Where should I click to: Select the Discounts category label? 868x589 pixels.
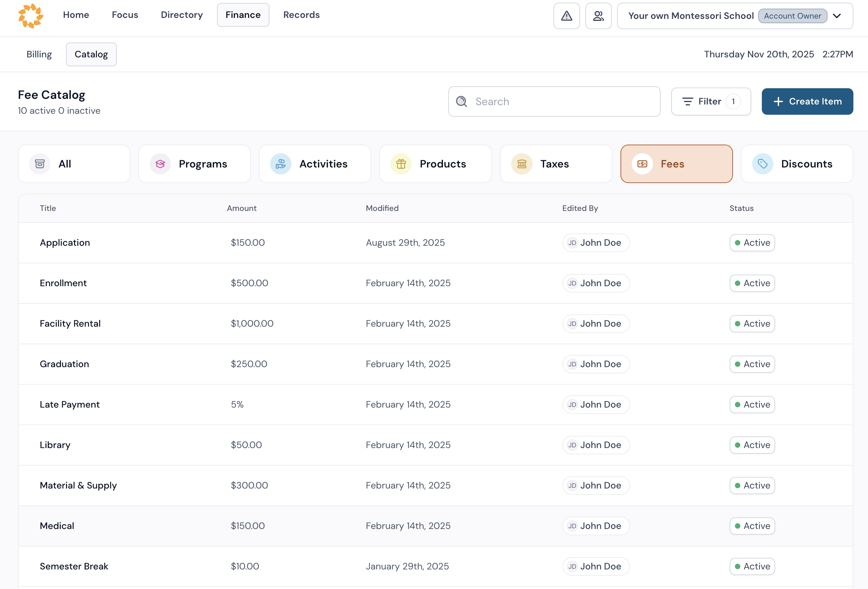807,164
